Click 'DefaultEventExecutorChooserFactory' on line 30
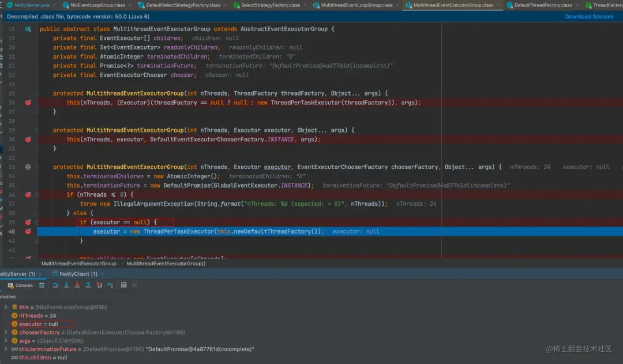The width and height of the screenshot is (623, 364). point(207,140)
